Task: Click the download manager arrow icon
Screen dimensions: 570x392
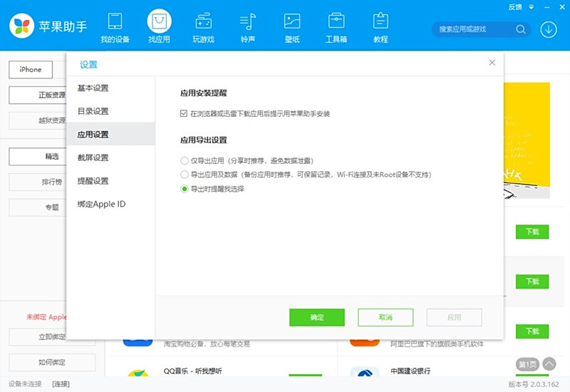Action: [548, 29]
